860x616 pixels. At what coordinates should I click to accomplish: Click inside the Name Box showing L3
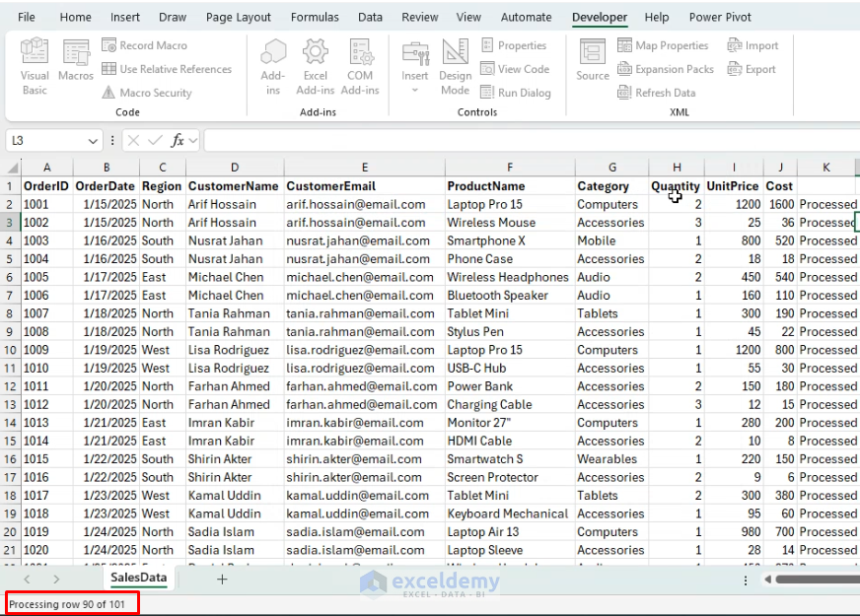46,141
